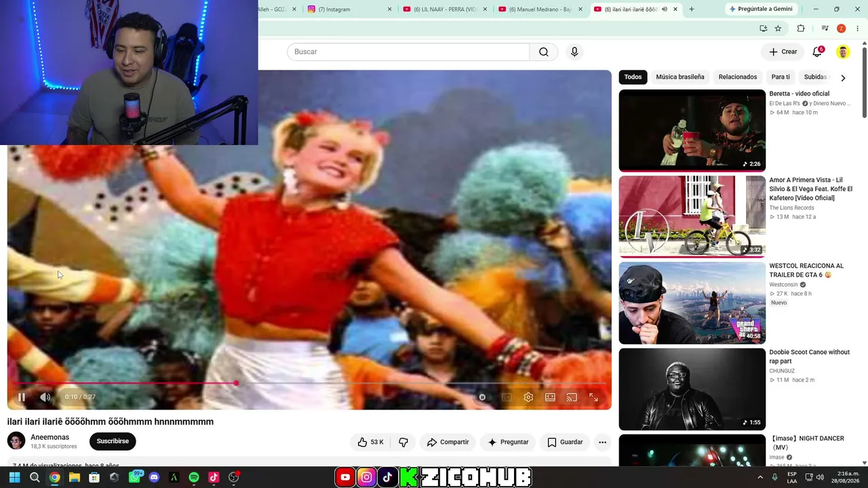Show hidden system tray icons
868x488 pixels.
tap(761, 477)
